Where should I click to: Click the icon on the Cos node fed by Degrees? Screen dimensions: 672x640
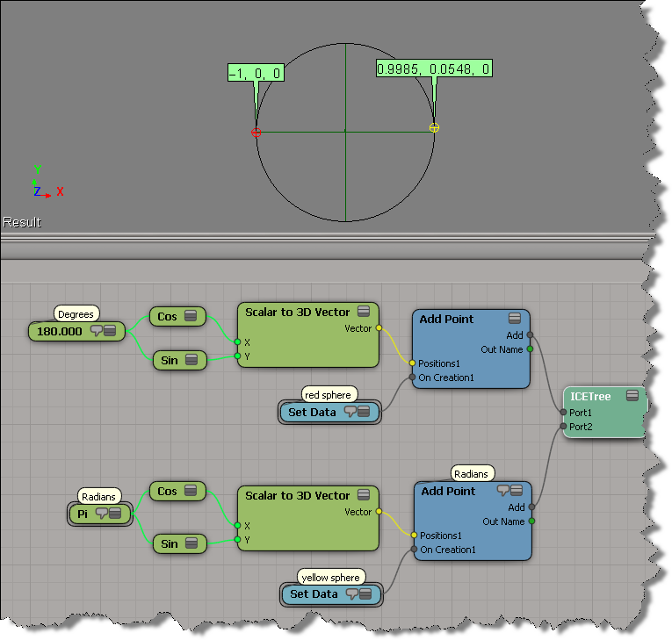[191, 317]
